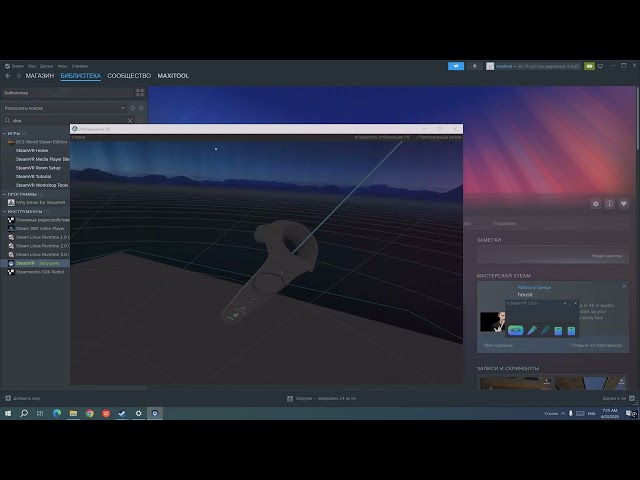
Task: Go to the СООБЩЕСТВО tab
Action: pos(129,76)
